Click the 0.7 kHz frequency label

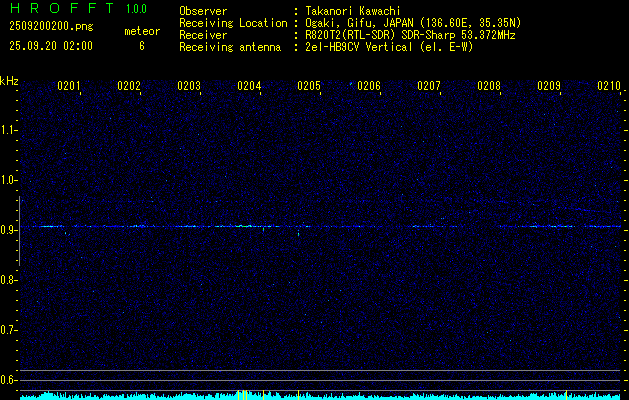(8, 330)
